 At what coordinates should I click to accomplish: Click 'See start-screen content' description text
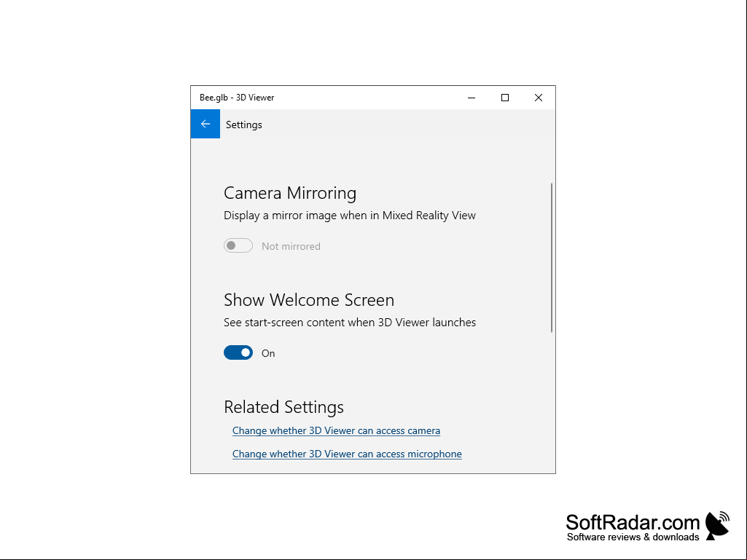tap(350, 323)
